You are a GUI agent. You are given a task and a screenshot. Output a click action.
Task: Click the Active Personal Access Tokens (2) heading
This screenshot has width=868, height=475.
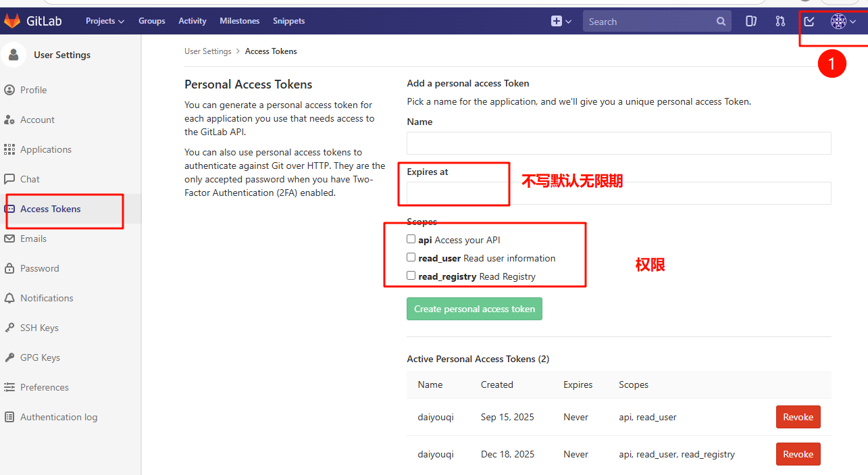point(478,359)
